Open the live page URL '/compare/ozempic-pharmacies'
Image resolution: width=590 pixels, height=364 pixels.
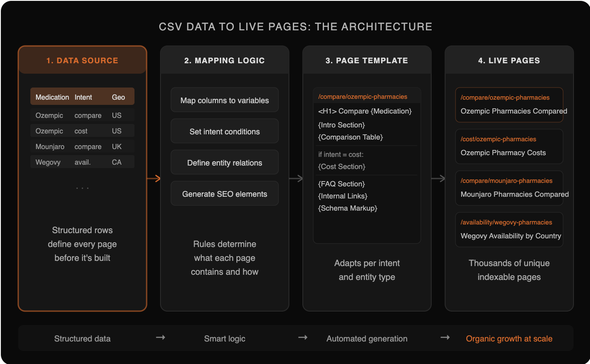[x=505, y=97]
